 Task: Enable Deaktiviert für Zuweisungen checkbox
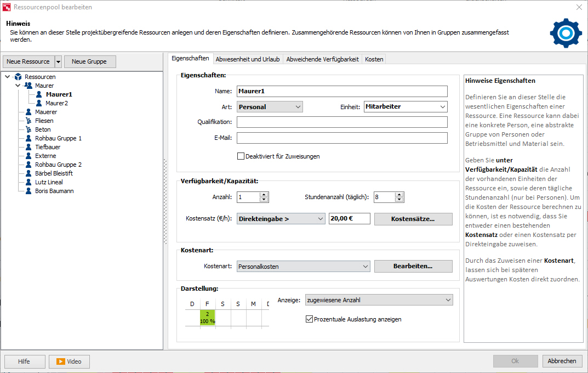pyautogui.click(x=241, y=156)
